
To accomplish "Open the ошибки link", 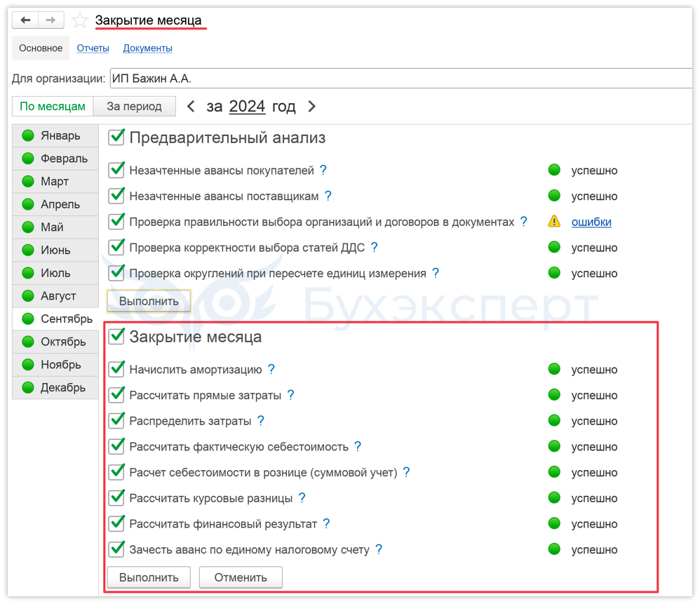I will tap(591, 222).
